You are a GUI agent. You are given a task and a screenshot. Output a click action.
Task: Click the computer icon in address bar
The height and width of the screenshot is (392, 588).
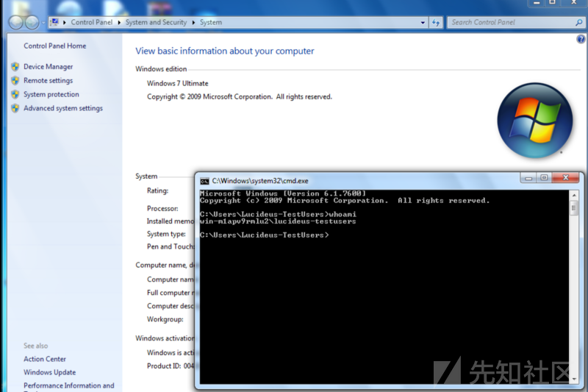pos(54,22)
